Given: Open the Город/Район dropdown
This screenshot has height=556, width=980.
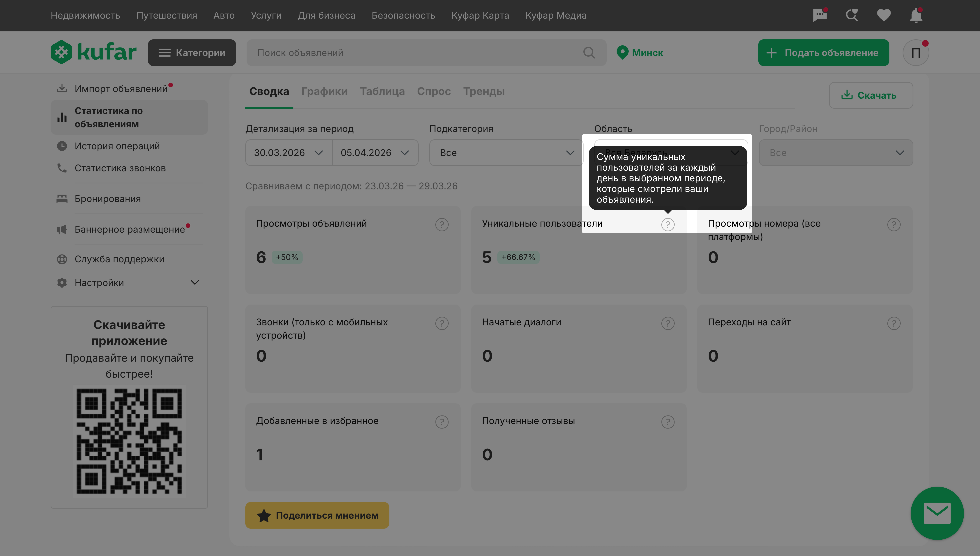Looking at the screenshot, I should 836,153.
